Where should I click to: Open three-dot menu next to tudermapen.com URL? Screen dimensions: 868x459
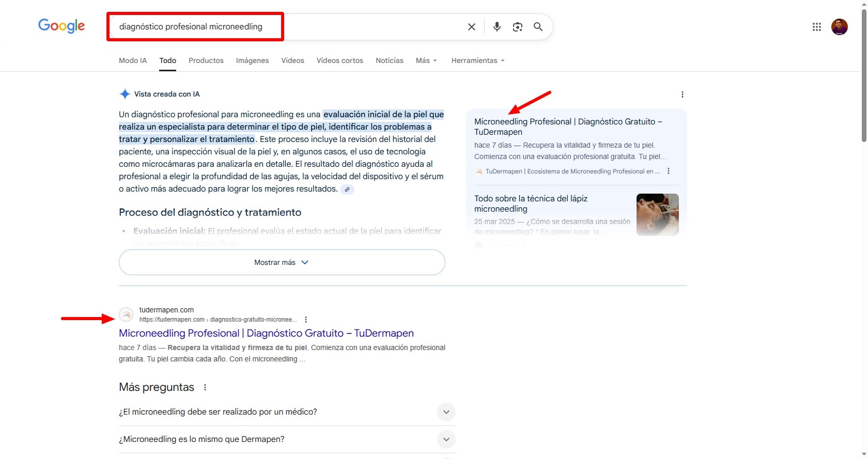click(x=306, y=320)
